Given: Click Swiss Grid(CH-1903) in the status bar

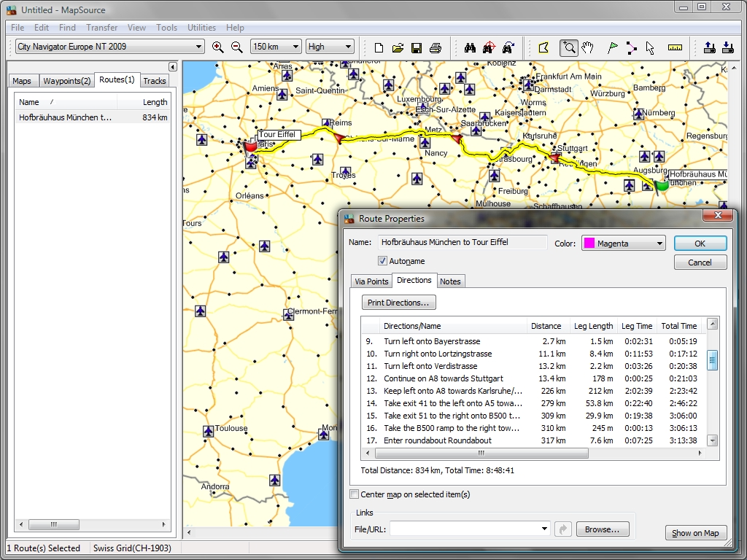Looking at the screenshot, I should [x=132, y=548].
